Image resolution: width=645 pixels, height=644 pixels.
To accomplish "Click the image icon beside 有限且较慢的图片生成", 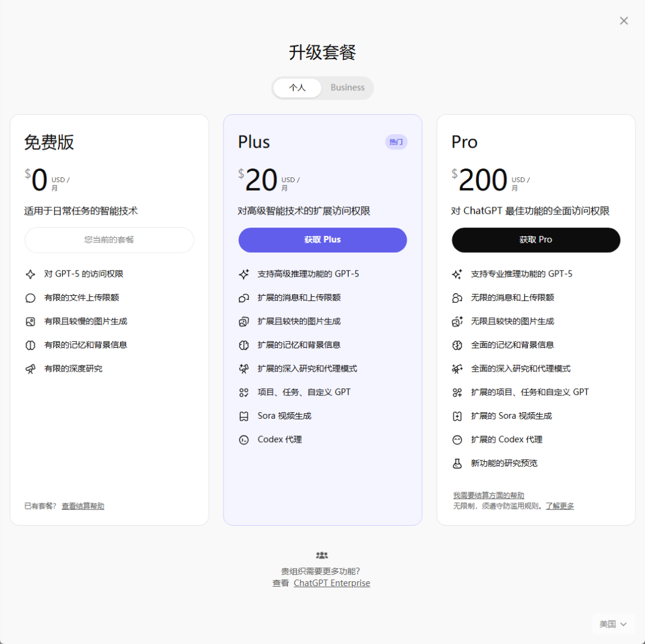I will (30, 322).
